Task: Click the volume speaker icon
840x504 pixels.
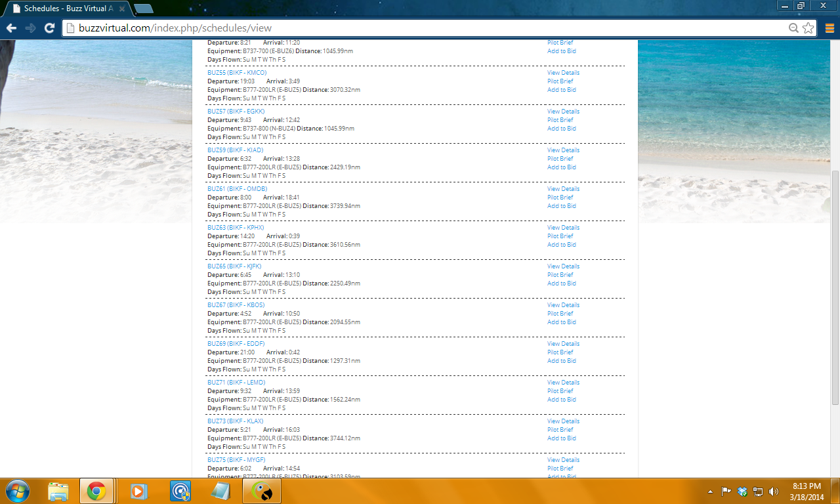Action: coord(774,491)
